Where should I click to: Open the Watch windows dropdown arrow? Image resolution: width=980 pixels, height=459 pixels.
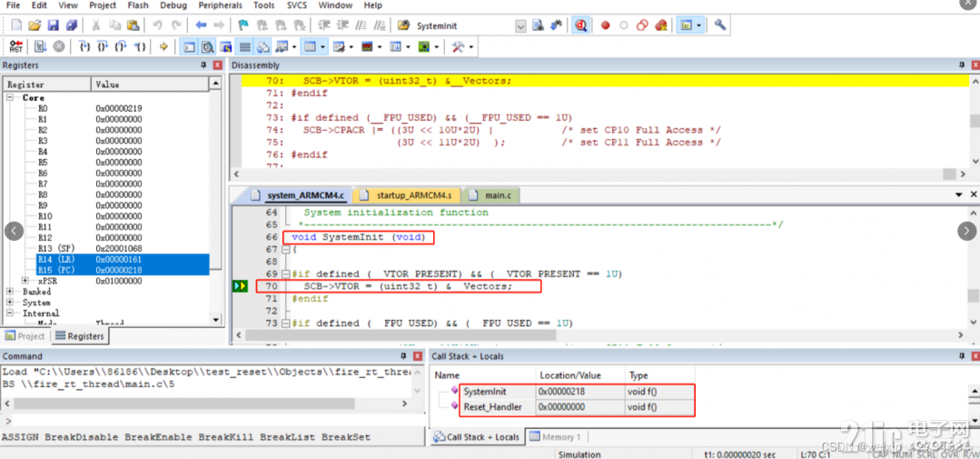[294, 47]
